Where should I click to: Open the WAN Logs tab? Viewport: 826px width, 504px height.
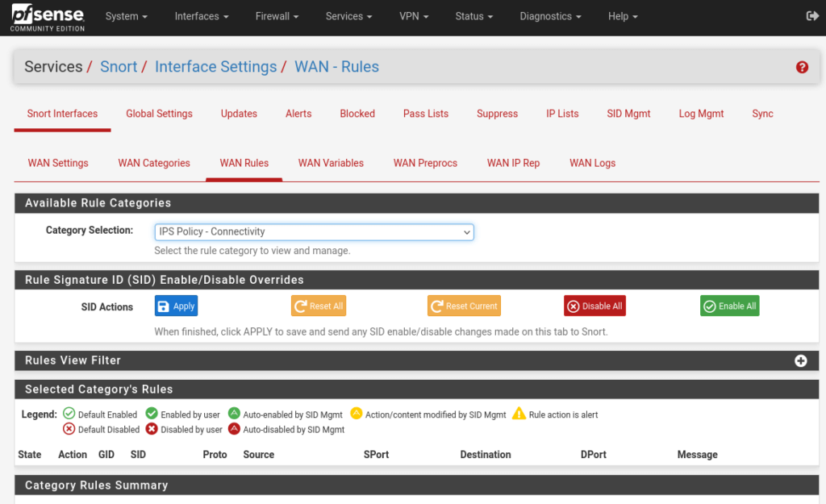coord(592,163)
